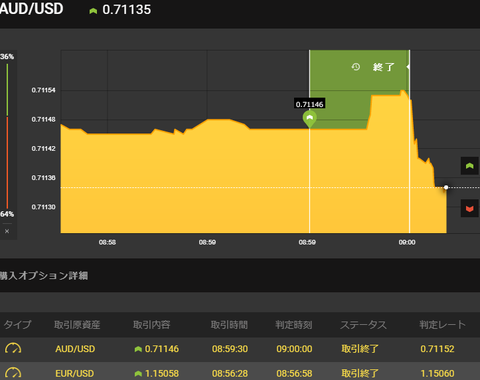Click the 購入オプション詳細 section header
480x380 pixels.
coord(44,276)
